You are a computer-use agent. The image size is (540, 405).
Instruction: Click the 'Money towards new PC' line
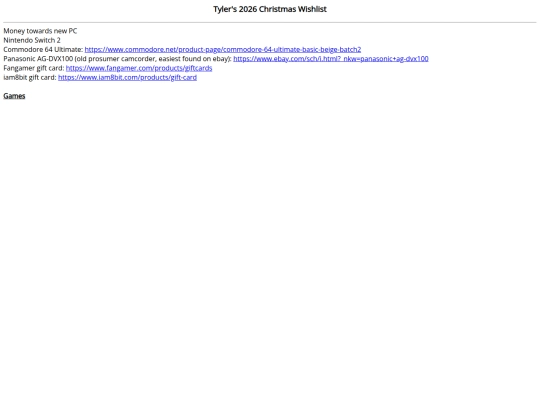tap(40, 31)
